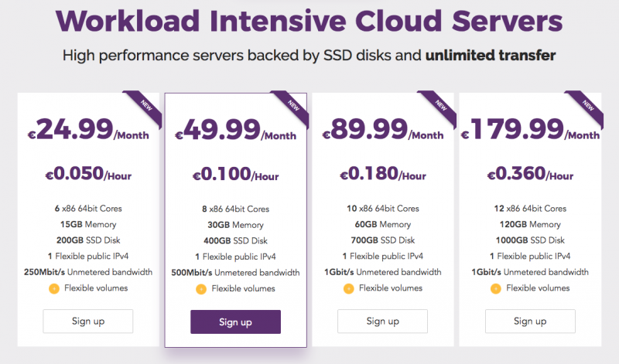The width and height of the screenshot is (619, 364).
Task: Click the yellow plus icon in the €49.99 plan
Action: (x=201, y=289)
